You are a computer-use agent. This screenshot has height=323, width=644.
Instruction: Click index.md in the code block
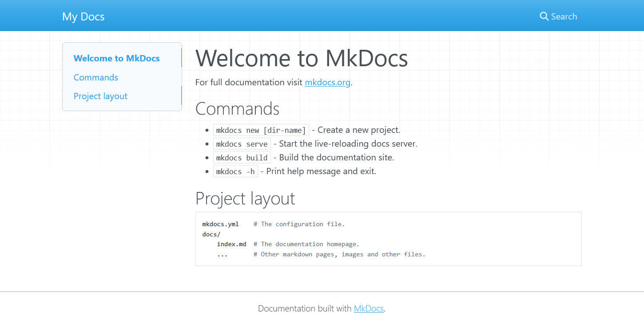click(231, 244)
